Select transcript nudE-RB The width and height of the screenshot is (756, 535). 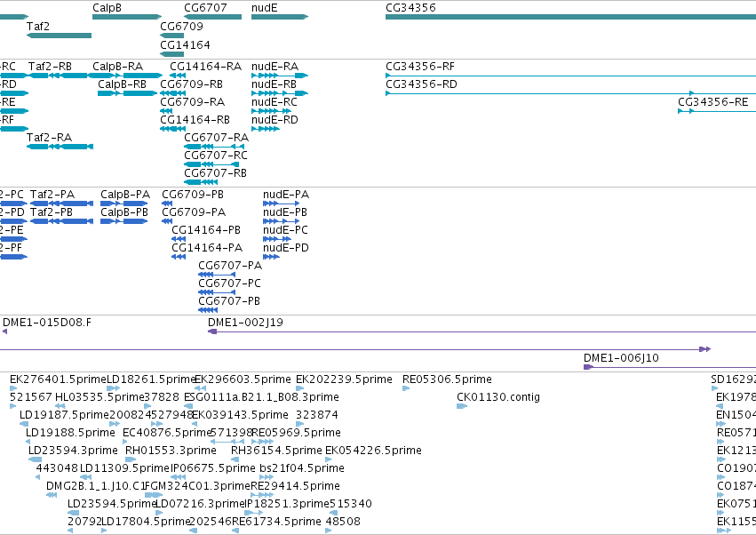coord(275,84)
